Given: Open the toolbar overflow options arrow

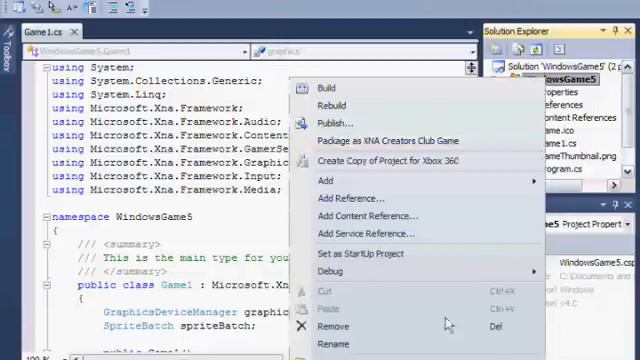Looking at the screenshot, I should point(144,11).
